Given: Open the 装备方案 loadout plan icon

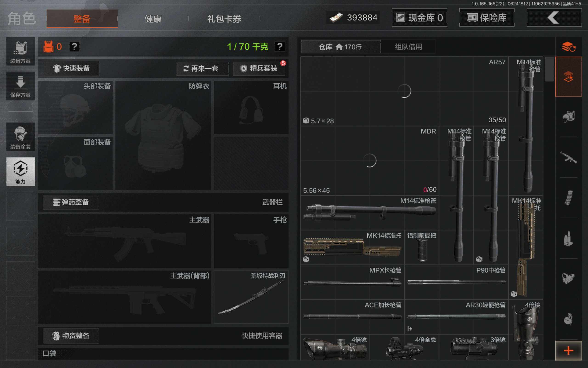Looking at the screenshot, I should (x=20, y=51).
